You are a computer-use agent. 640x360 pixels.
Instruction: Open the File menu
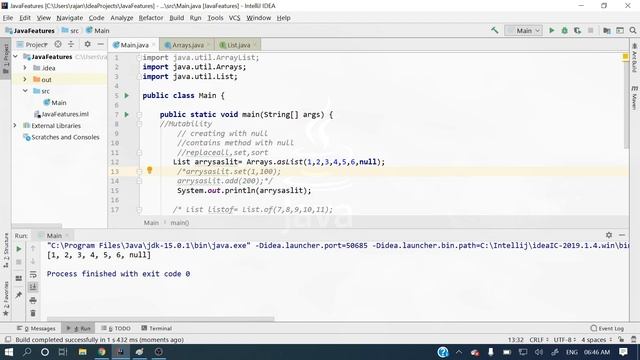coord(8,18)
